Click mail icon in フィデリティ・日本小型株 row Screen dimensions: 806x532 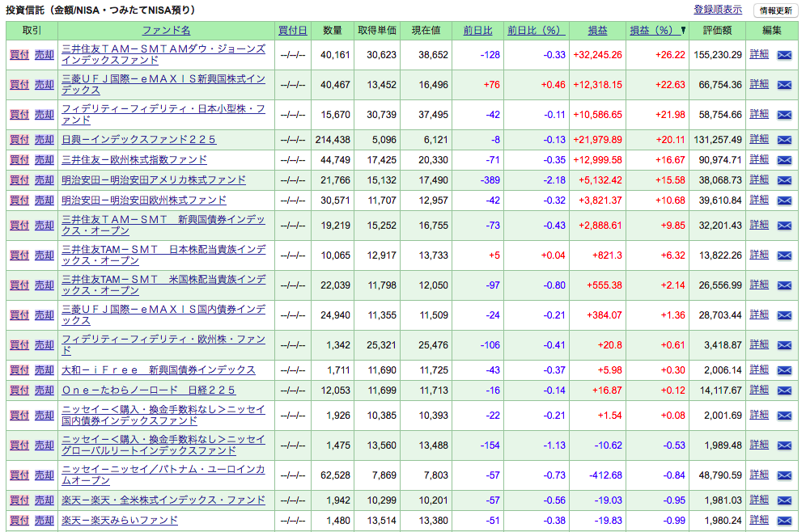tap(784, 115)
